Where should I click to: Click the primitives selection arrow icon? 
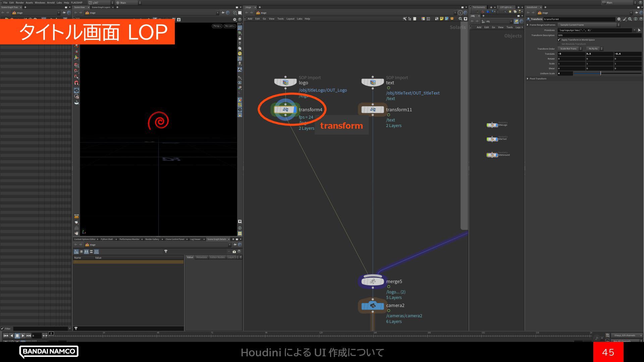(639, 30)
